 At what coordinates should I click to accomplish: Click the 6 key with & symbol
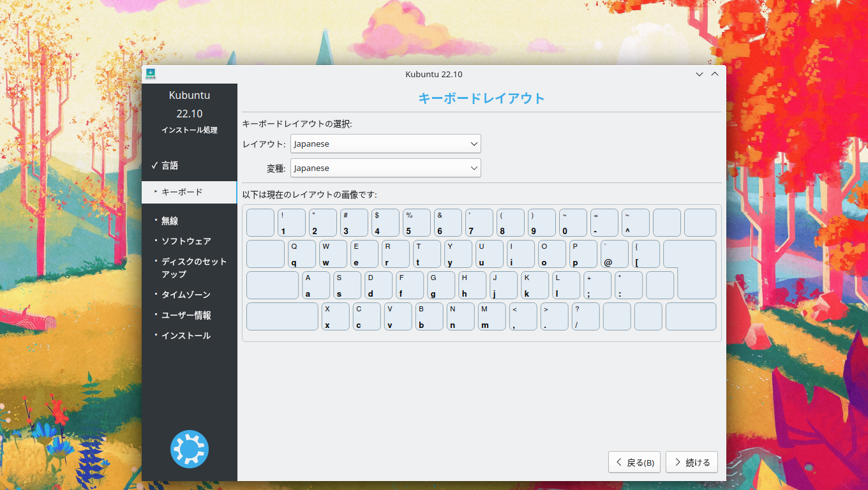coord(448,223)
